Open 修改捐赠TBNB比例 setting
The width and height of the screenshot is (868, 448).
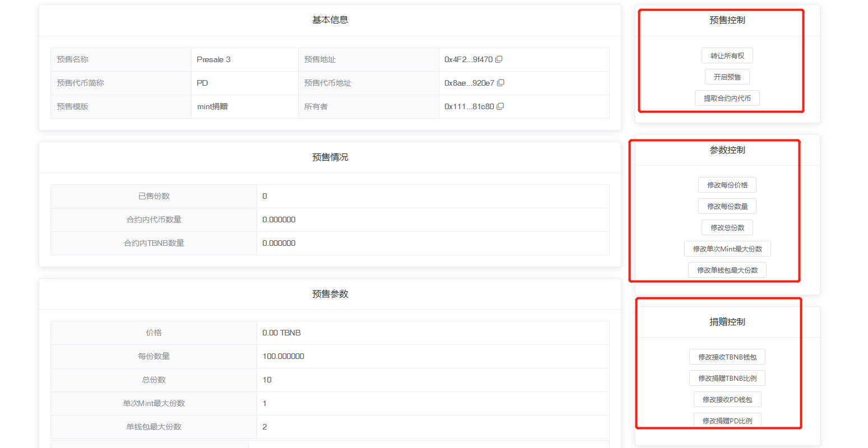click(x=727, y=379)
